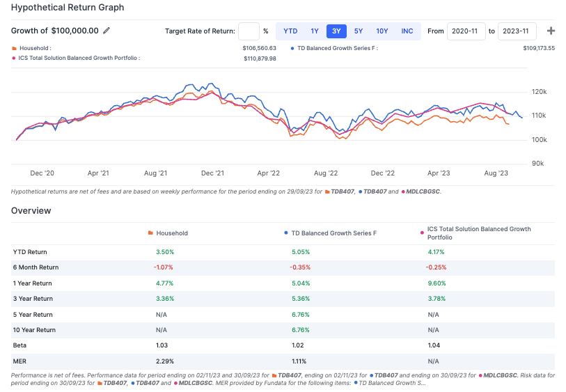Click Household value $106,560.63
Image resolution: width=566 pixels, height=392 pixels.
[259, 48]
